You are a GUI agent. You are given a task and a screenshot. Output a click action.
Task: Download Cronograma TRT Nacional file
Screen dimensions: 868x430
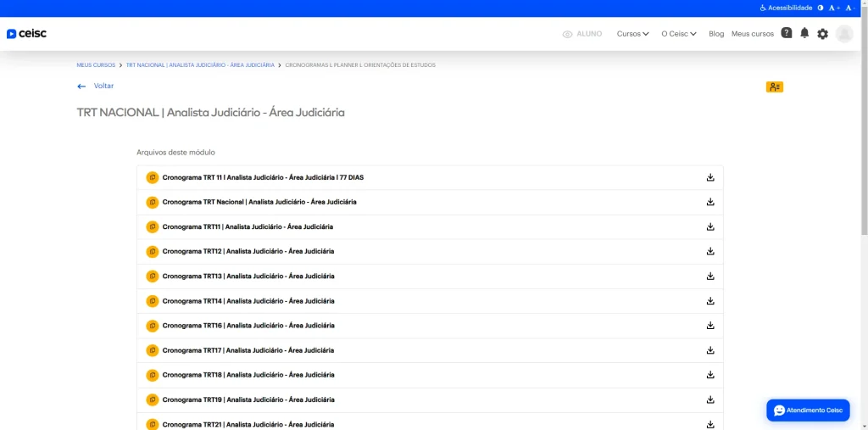(710, 202)
